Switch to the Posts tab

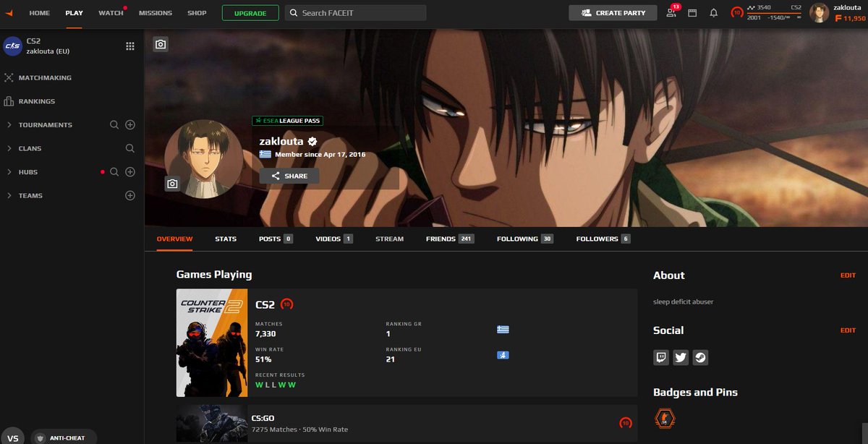(276, 239)
